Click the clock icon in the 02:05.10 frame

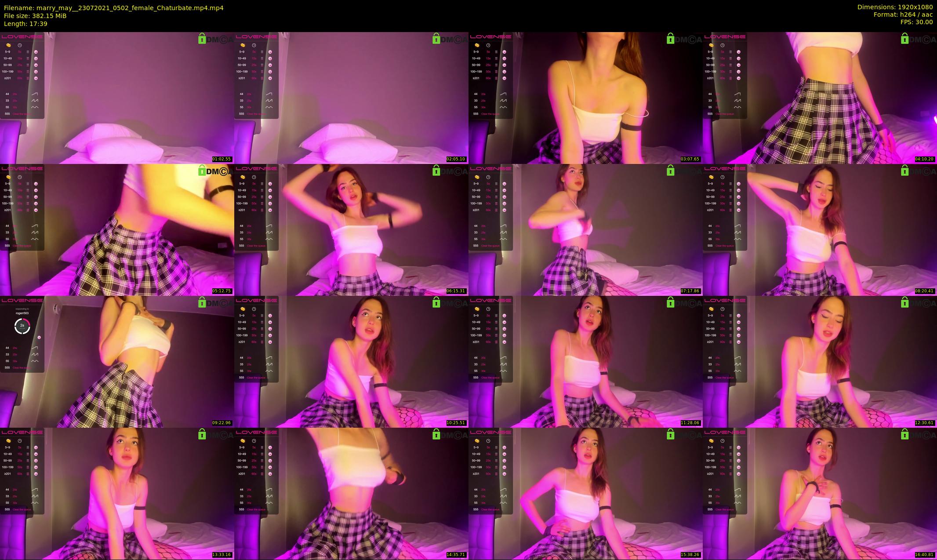coord(254,45)
